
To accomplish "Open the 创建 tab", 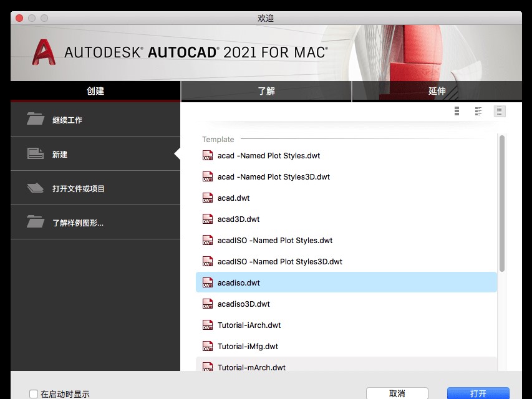I will (x=95, y=91).
